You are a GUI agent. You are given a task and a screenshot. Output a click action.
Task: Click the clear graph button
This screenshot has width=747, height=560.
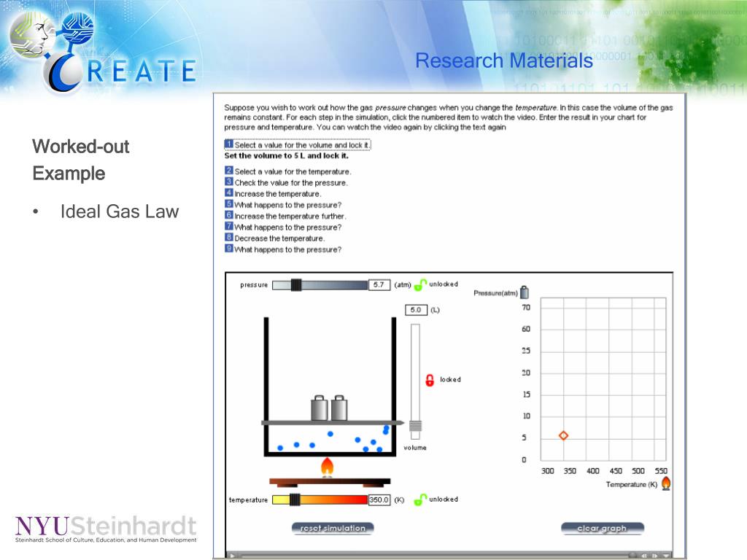(602, 528)
